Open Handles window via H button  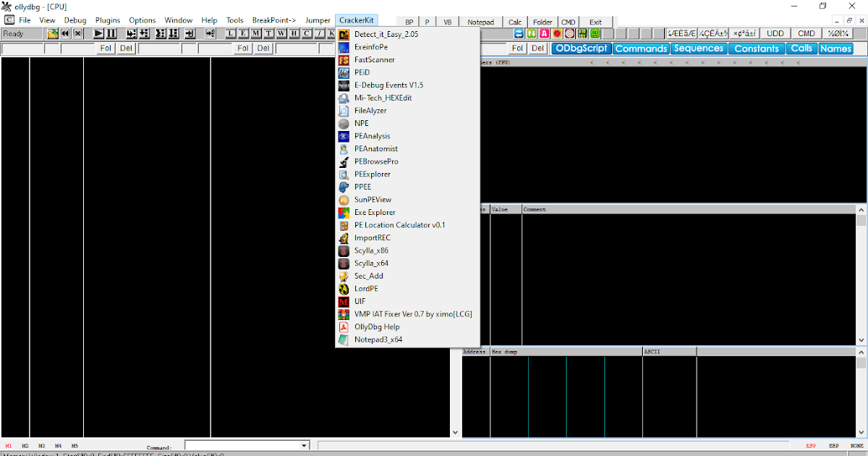(x=293, y=33)
